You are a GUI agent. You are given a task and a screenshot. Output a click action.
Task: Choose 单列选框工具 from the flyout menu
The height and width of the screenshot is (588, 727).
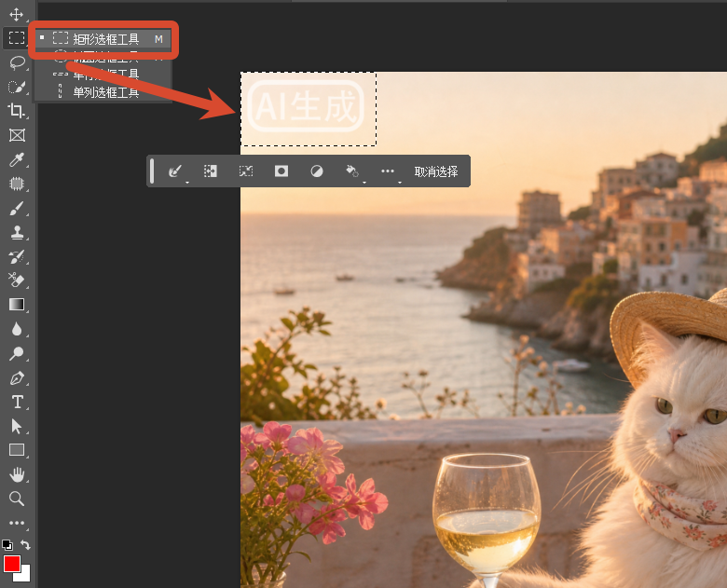pos(103,92)
